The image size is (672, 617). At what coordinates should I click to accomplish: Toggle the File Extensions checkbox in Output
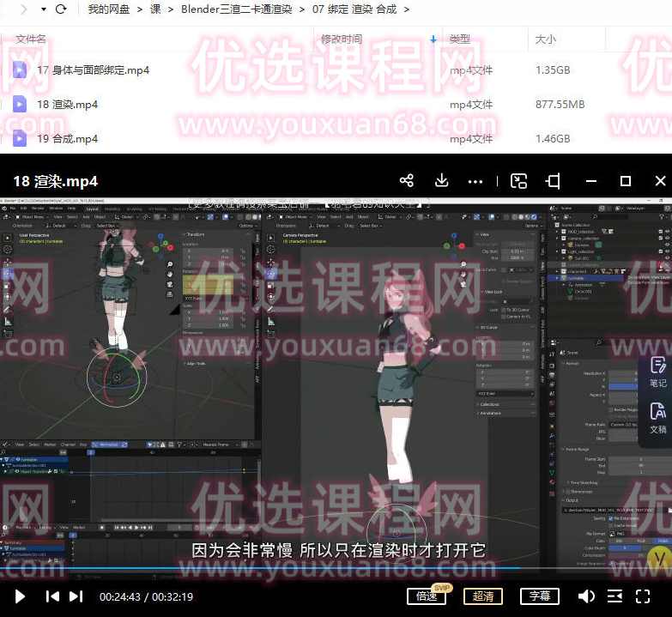pos(612,518)
